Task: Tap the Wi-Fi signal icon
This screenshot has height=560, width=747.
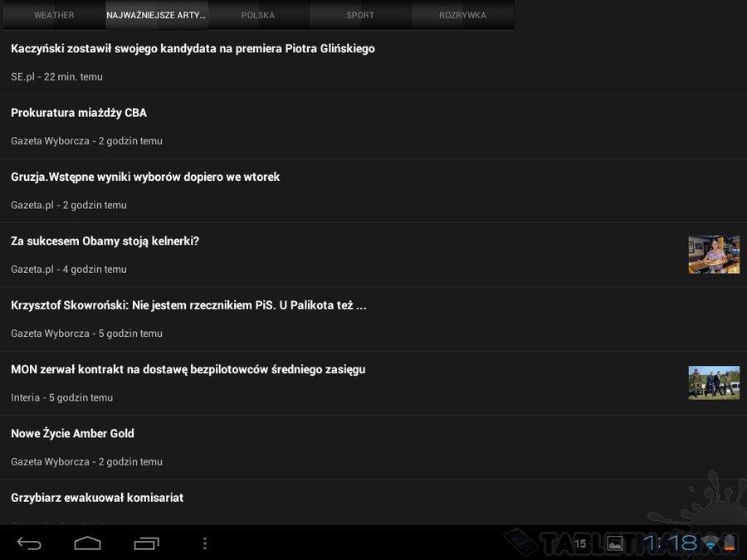Action: point(711,543)
